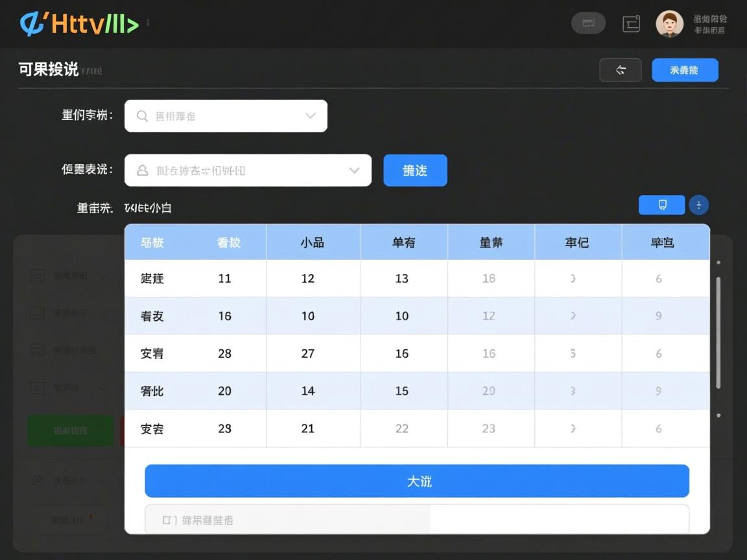Click the document scroll icon near the avatar
Screen dimensions: 747x560
click(x=630, y=23)
